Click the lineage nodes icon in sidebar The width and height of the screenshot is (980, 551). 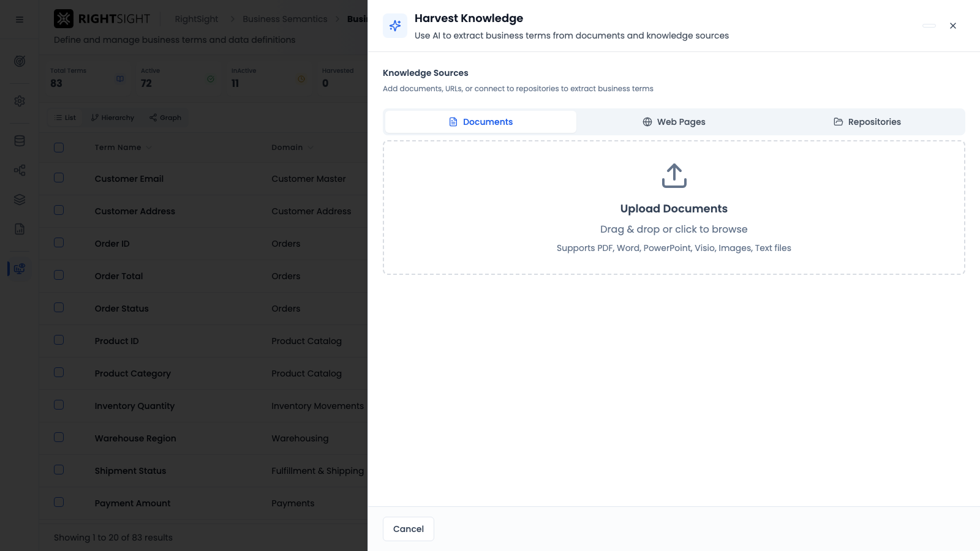[x=20, y=170]
